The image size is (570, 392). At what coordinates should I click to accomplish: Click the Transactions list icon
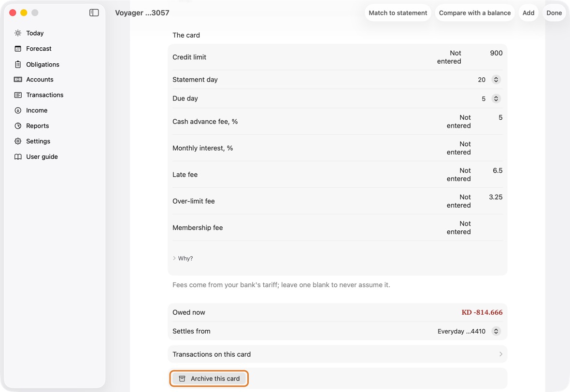click(x=18, y=95)
